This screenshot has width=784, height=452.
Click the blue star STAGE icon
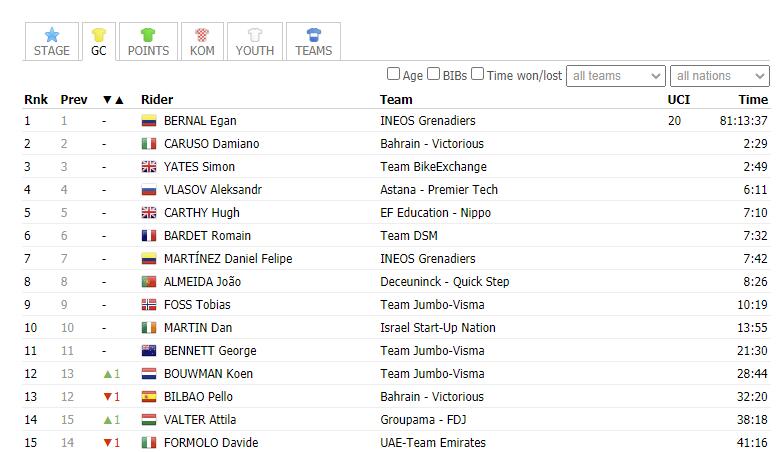[52, 34]
